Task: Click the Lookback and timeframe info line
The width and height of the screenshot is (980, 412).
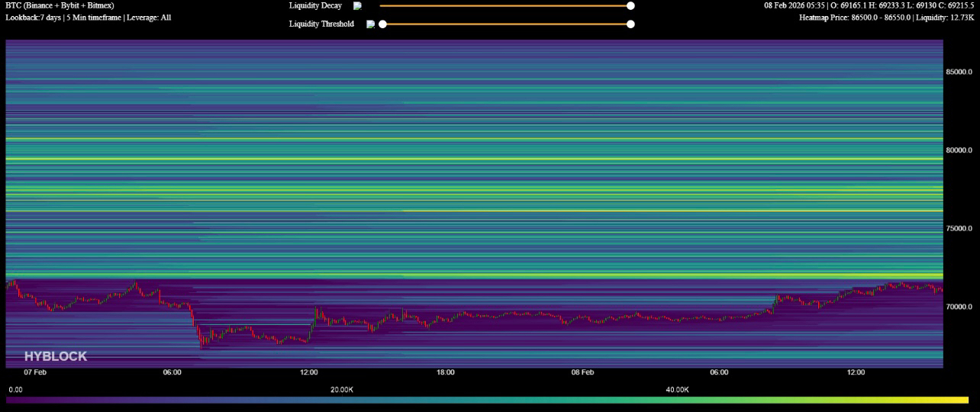Action: click(88, 18)
